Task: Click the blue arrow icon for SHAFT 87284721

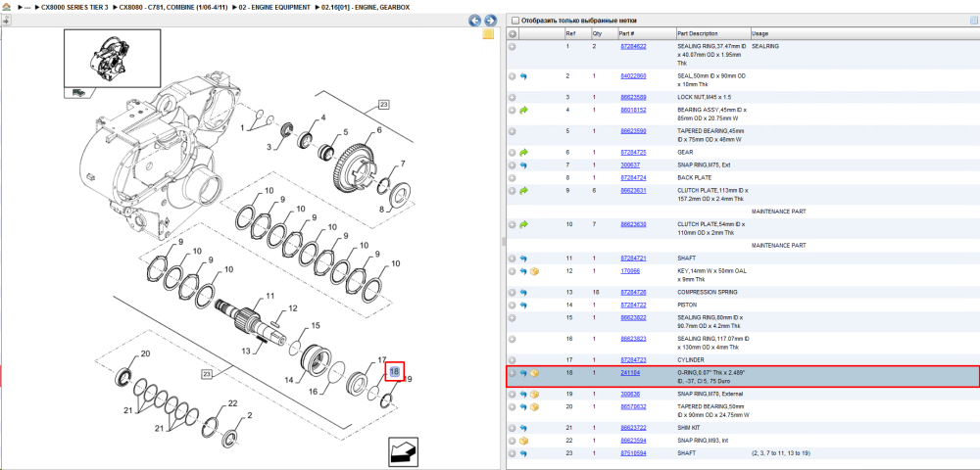Action: 523,258
